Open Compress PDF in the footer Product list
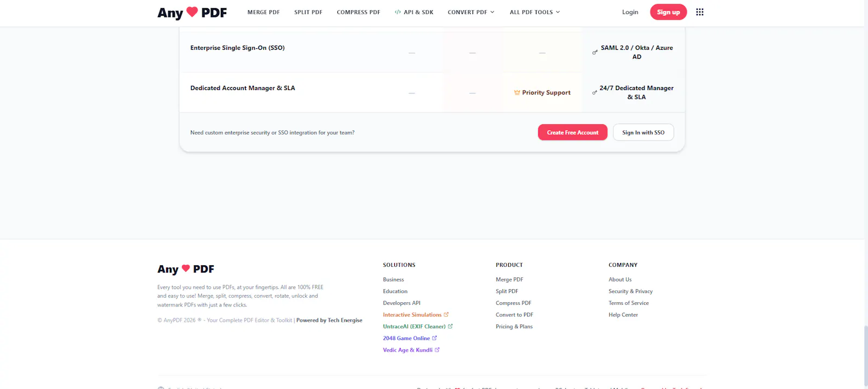 tap(513, 303)
